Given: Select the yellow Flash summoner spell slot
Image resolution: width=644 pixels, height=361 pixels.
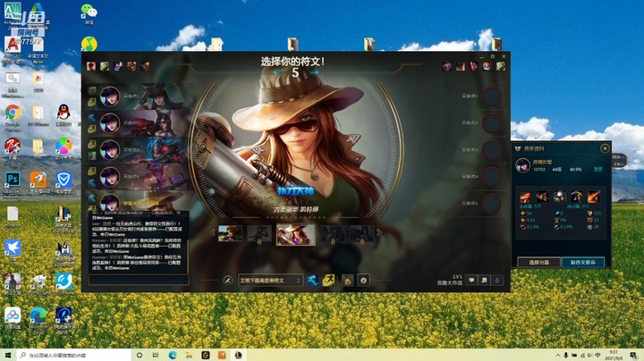Looking at the screenshot, I should click(x=328, y=281).
